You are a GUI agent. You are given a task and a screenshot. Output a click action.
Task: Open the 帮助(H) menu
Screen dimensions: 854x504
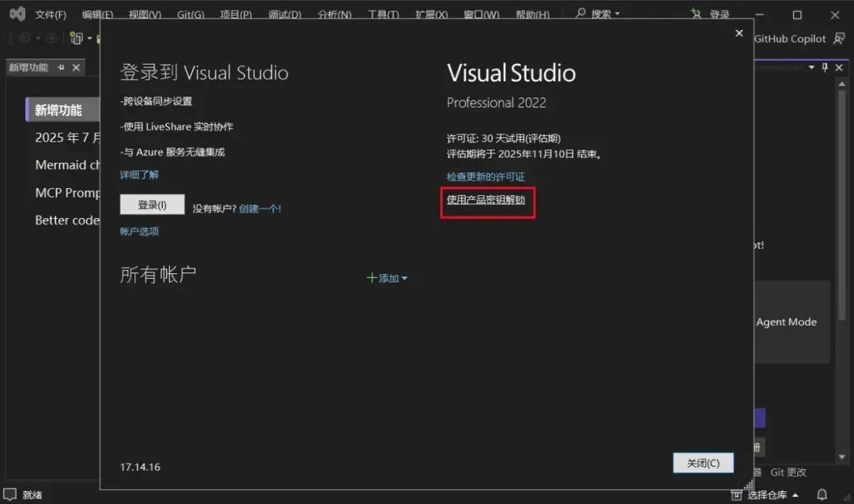coord(533,14)
